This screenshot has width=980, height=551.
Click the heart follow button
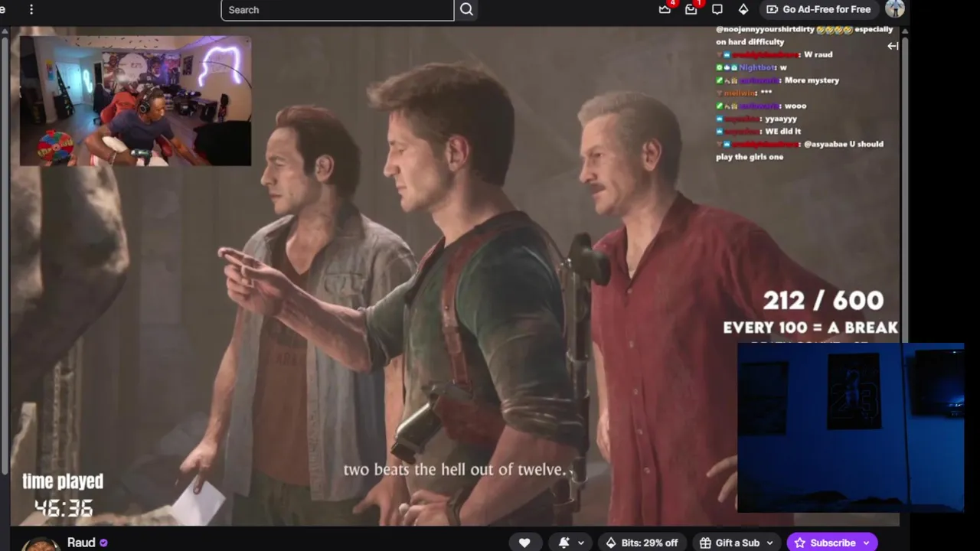point(524,543)
